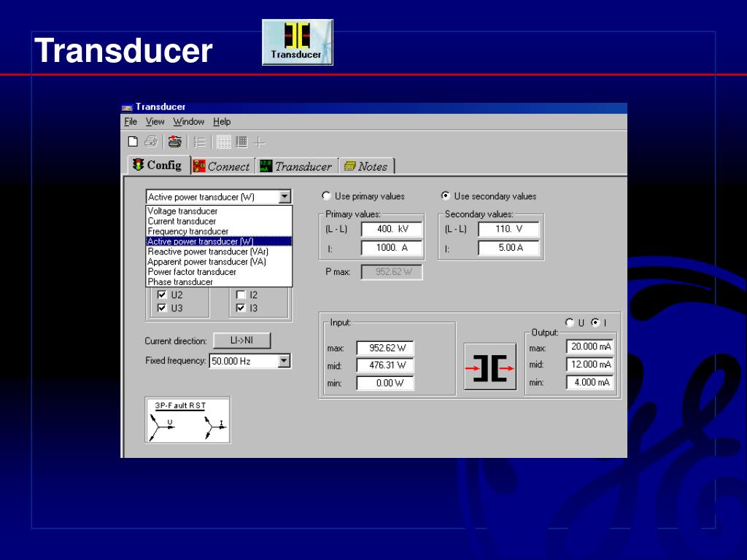
Task: Click the 3P-Fault RST vector diagram
Action: click(x=187, y=421)
